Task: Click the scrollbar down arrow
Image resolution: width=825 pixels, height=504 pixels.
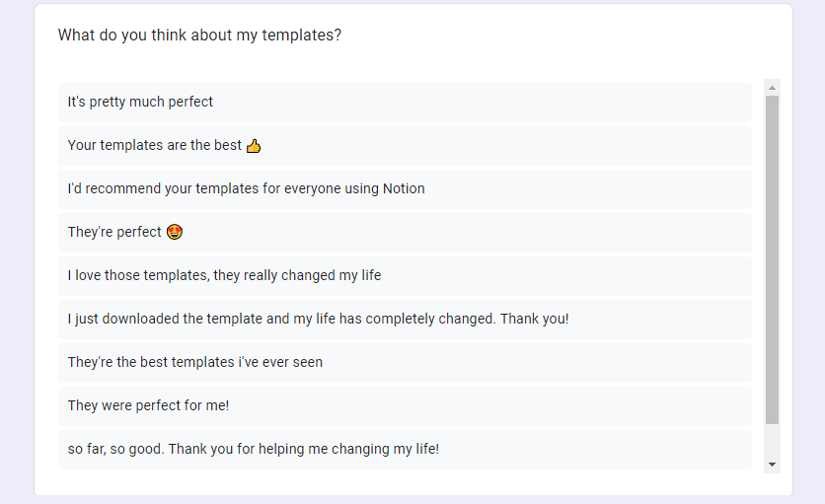Action: pos(773,464)
